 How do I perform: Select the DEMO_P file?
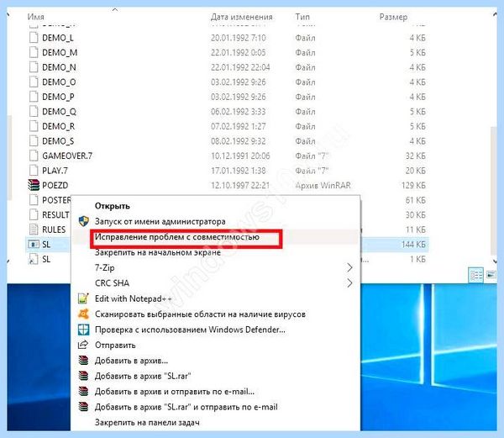click(58, 97)
